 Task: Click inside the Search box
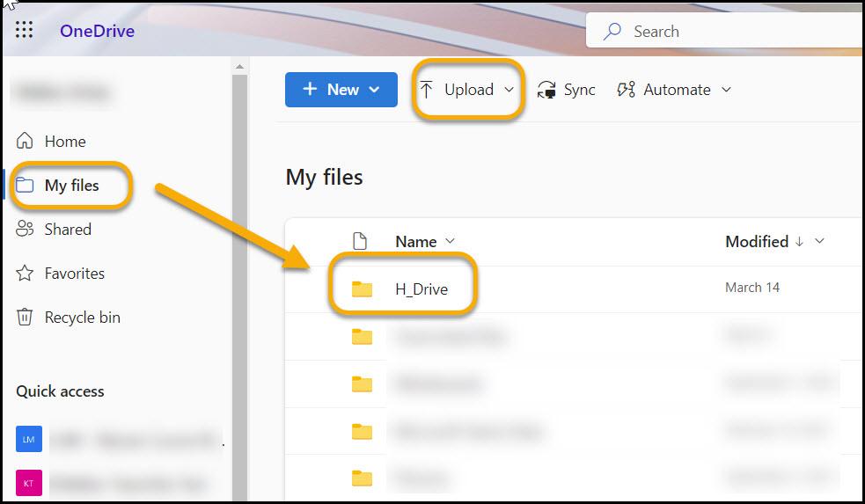(739, 32)
